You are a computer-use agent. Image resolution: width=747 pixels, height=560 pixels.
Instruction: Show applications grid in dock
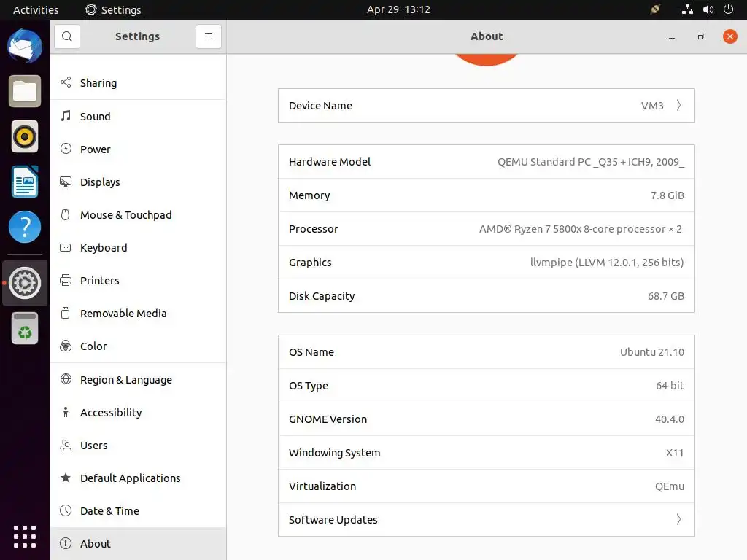tap(25, 537)
